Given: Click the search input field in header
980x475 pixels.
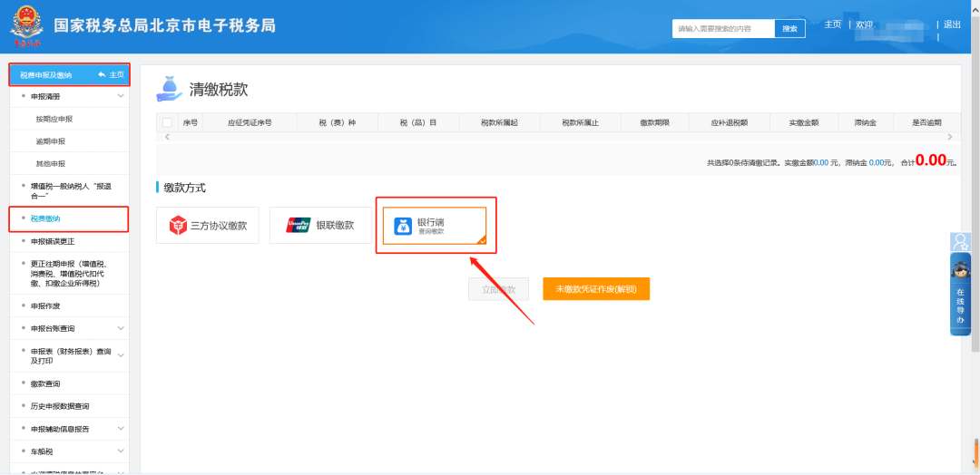Looking at the screenshot, I should (723, 29).
